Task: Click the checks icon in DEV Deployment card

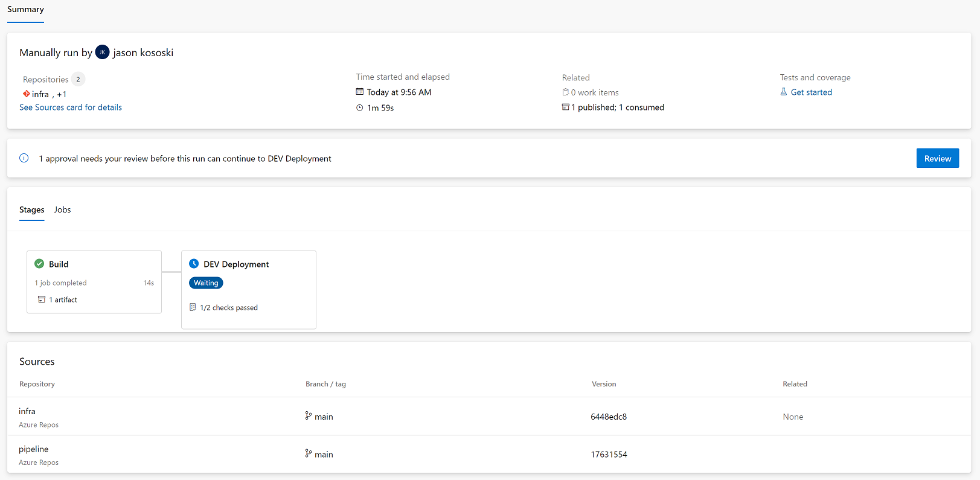Action: (193, 307)
